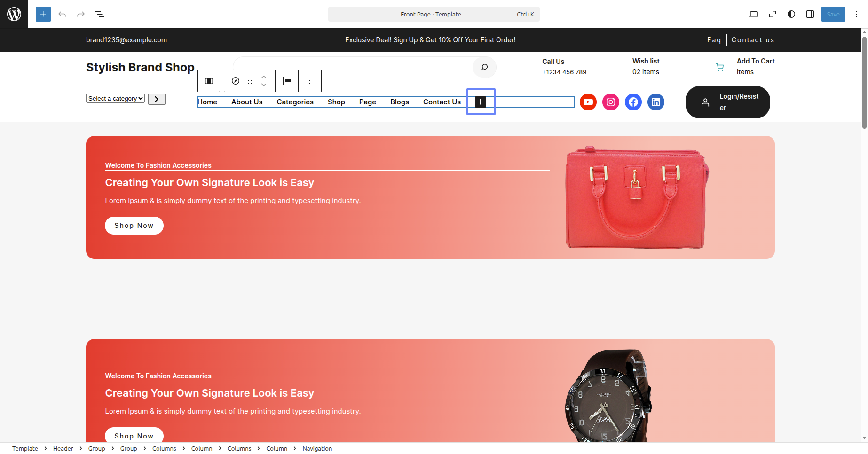Submit search with the magnifier icon
This screenshot has width=868, height=454.
click(x=484, y=67)
